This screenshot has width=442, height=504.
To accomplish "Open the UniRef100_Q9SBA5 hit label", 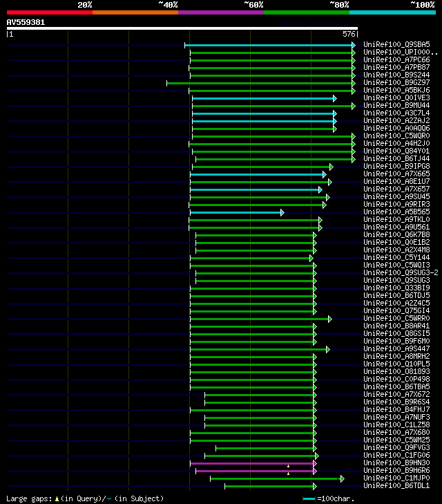I will coord(396,44).
